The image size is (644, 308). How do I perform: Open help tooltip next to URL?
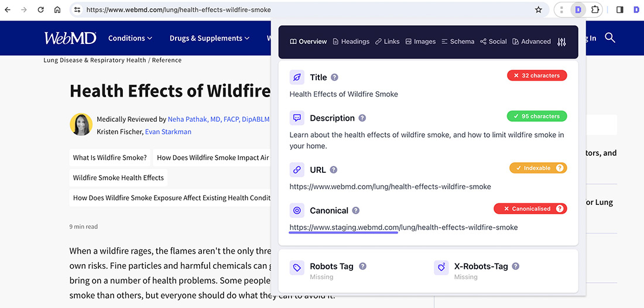tap(334, 170)
